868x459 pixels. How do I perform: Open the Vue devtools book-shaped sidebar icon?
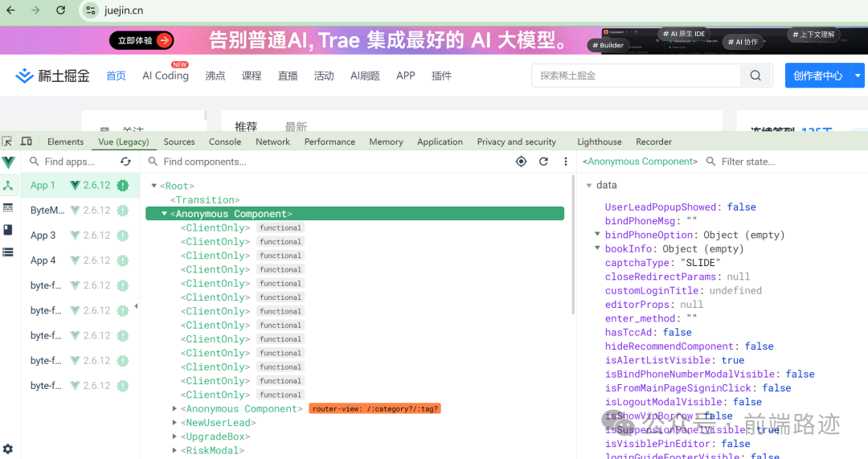coord(8,230)
